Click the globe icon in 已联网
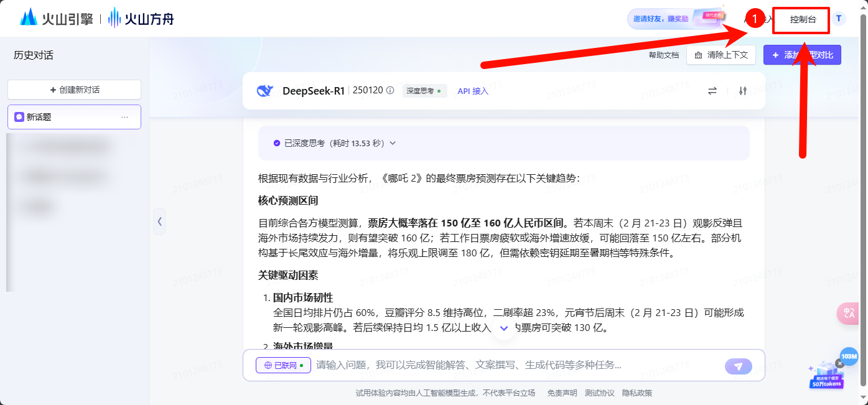Image resolution: width=868 pixels, height=405 pixels. tap(268, 366)
